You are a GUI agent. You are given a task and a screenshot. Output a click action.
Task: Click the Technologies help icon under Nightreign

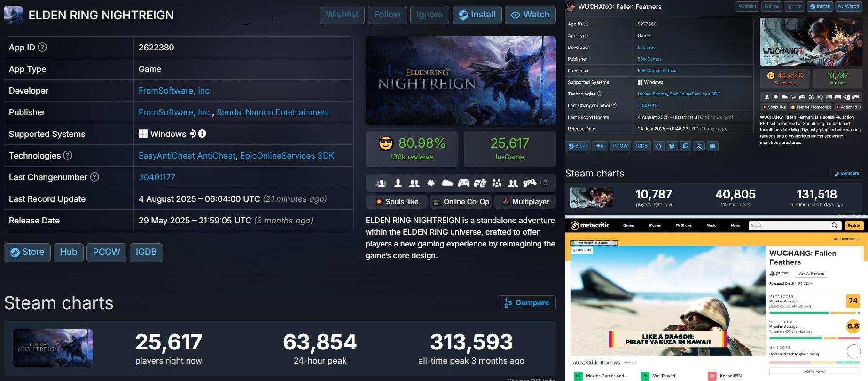point(68,155)
